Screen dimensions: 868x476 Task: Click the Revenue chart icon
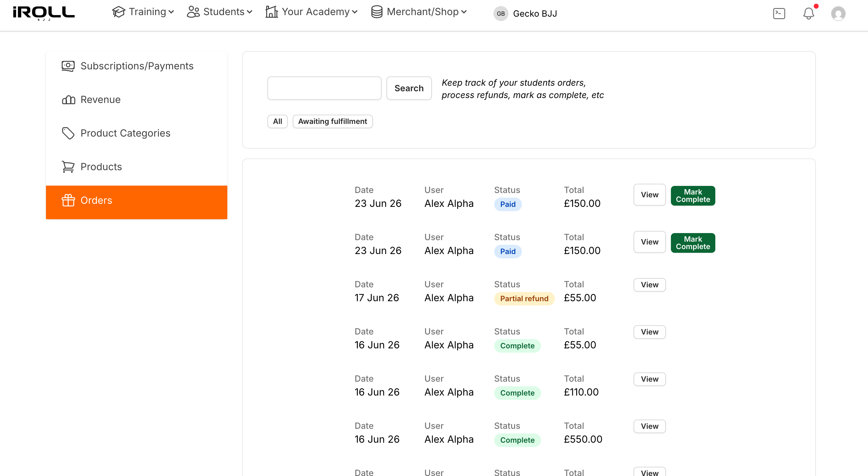(x=68, y=100)
